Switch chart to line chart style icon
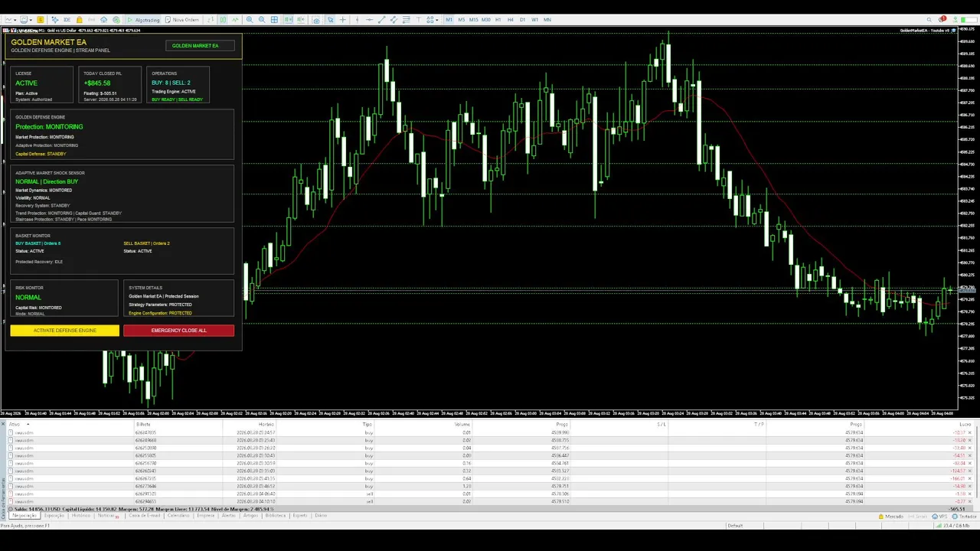980x551 pixels. (236, 19)
